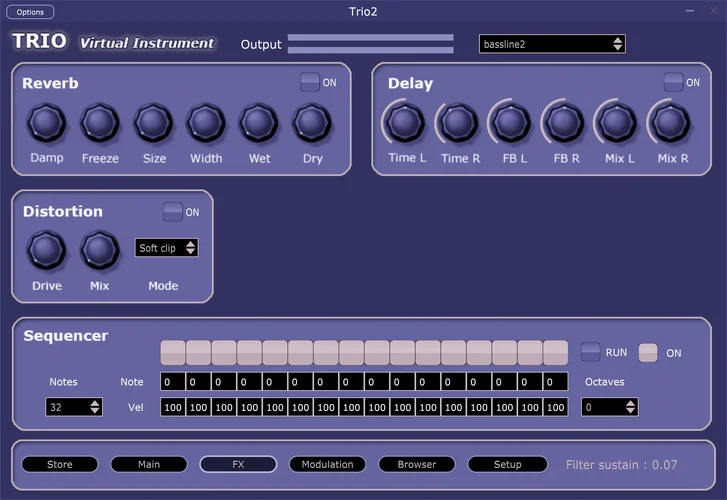The width and height of the screenshot is (727, 500).
Task: Click the Distortion Drive knob
Action: pyautogui.click(x=46, y=250)
